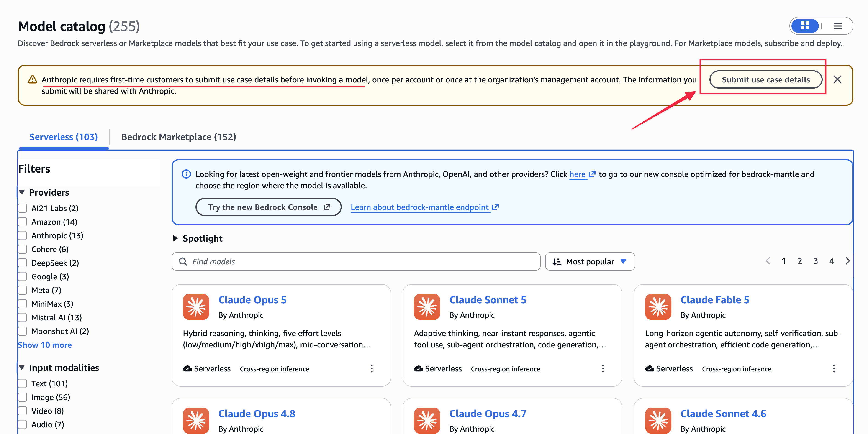Click Cross-region inference on Claude Fable 5

737,369
